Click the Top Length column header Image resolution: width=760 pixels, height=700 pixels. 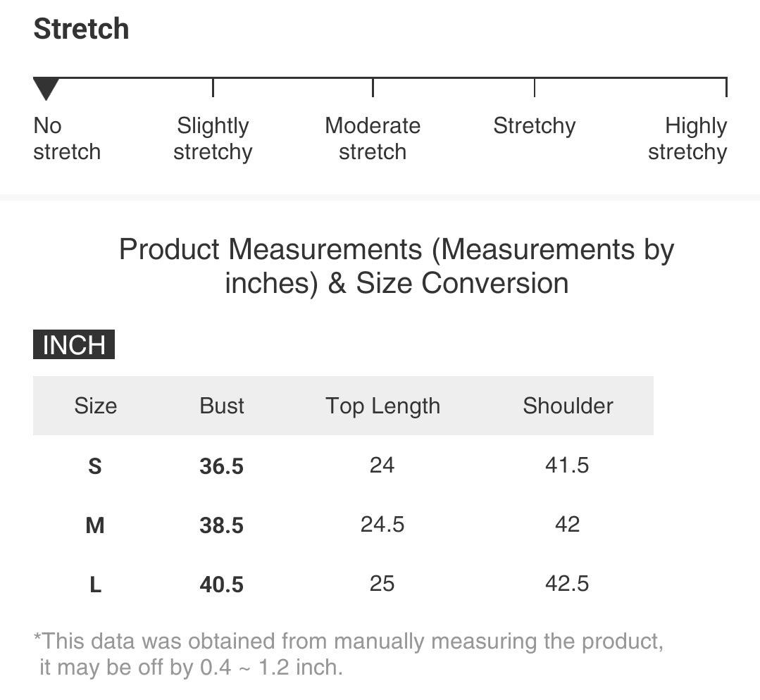(x=382, y=406)
